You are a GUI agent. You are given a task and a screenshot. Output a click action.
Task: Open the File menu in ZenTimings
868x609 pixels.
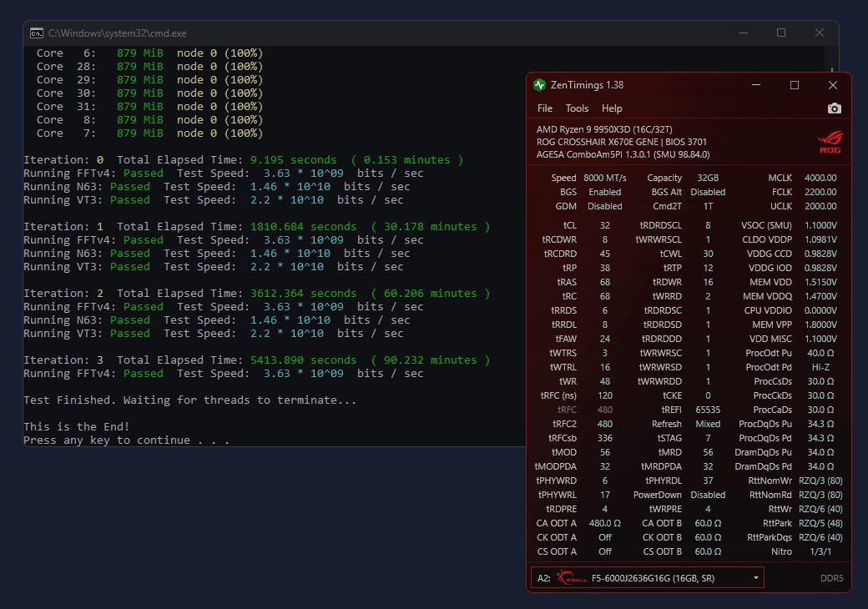coord(545,108)
